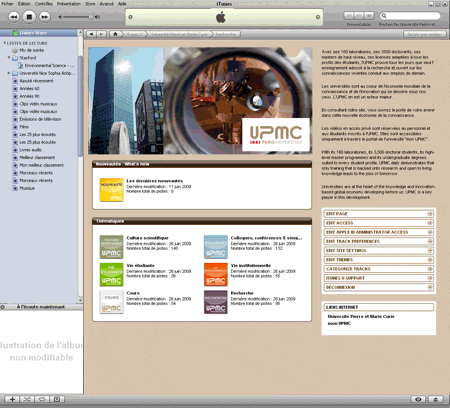The width and height of the screenshot is (450, 408).
Task: Adjust the volume slider knob
Action: point(90,17)
